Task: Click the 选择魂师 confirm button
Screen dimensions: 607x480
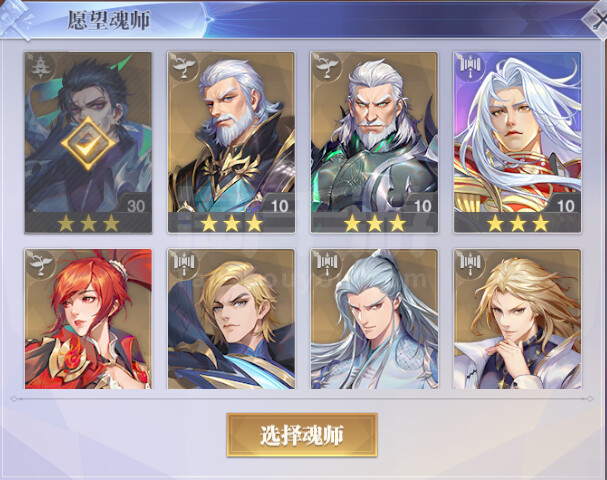Action: [302, 435]
